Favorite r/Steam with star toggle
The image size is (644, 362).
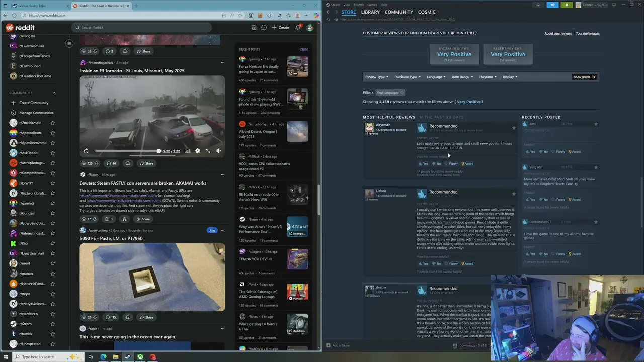tap(53, 324)
